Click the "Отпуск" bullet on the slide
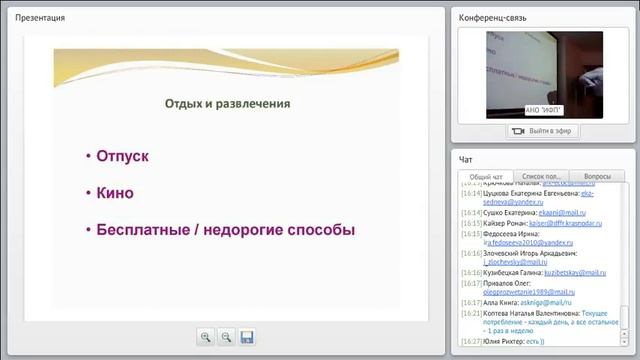The image size is (640, 360). pos(122,156)
